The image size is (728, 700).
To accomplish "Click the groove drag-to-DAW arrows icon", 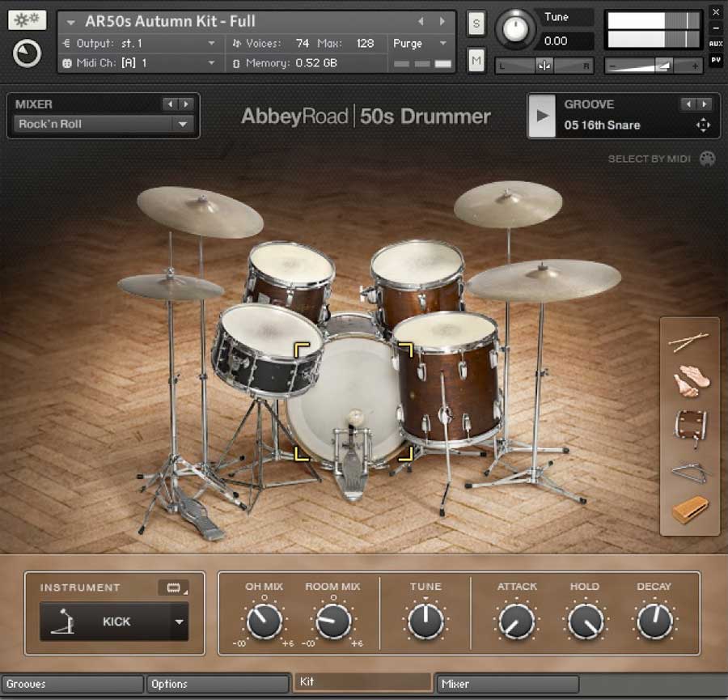I will pyautogui.click(x=703, y=125).
